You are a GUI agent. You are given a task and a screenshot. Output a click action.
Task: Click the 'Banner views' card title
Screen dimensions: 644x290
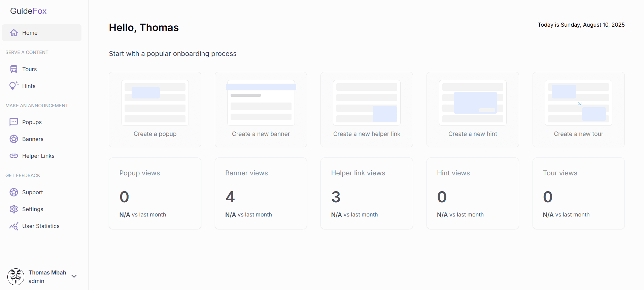click(246, 173)
